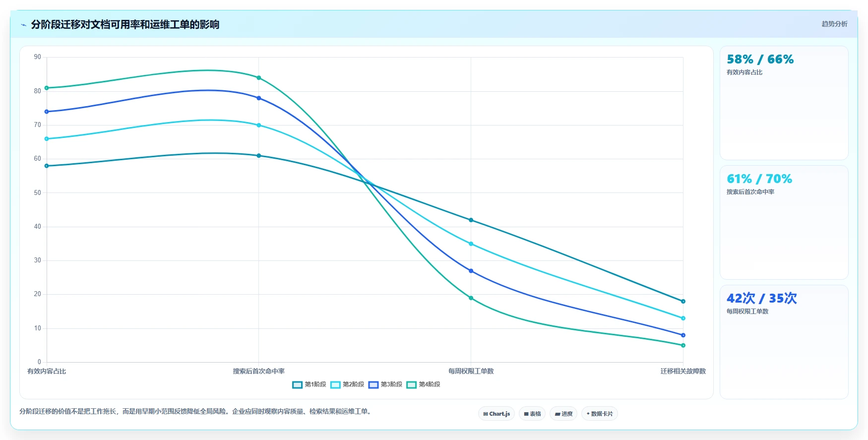Select the 数据卡片 chip
The width and height of the screenshot is (868, 440).
pyautogui.click(x=600, y=414)
